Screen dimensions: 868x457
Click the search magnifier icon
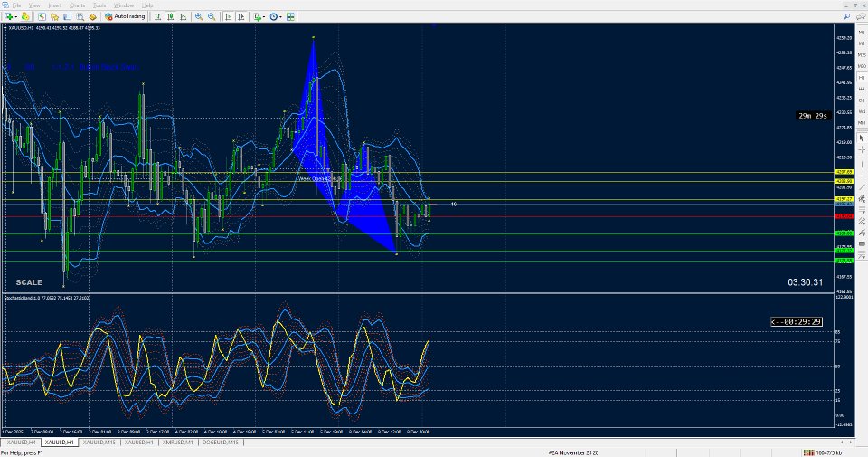847,16
